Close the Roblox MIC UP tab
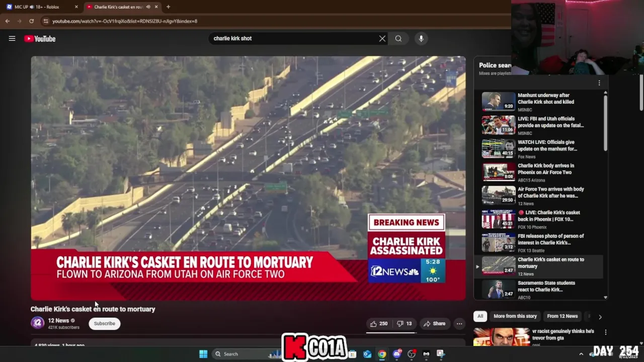This screenshot has width=644, height=362. click(x=76, y=7)
